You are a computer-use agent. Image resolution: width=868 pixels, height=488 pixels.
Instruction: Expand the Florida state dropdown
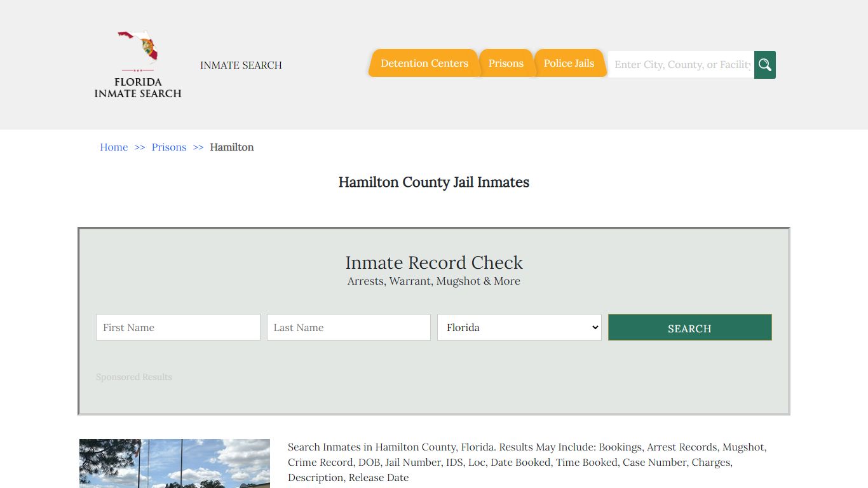point(519,327)
